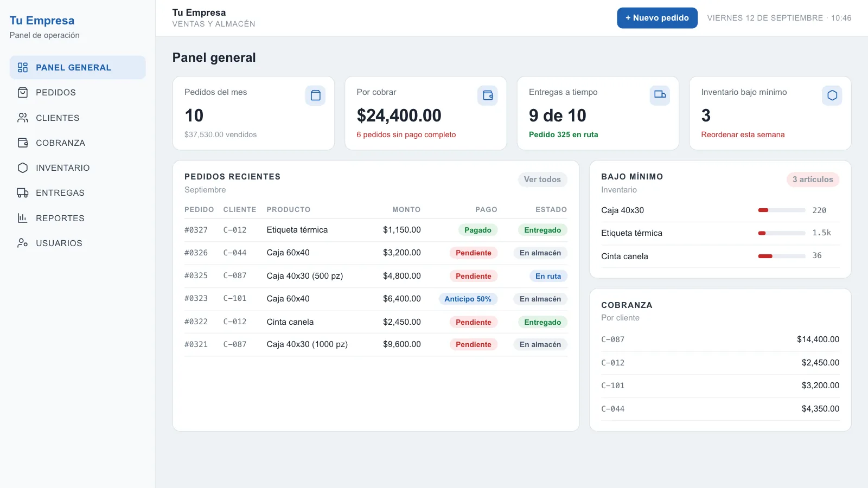Click the Entregas truck icon in sidebar
The width and height of the screenshot is (868, 488).
point(23,192)
